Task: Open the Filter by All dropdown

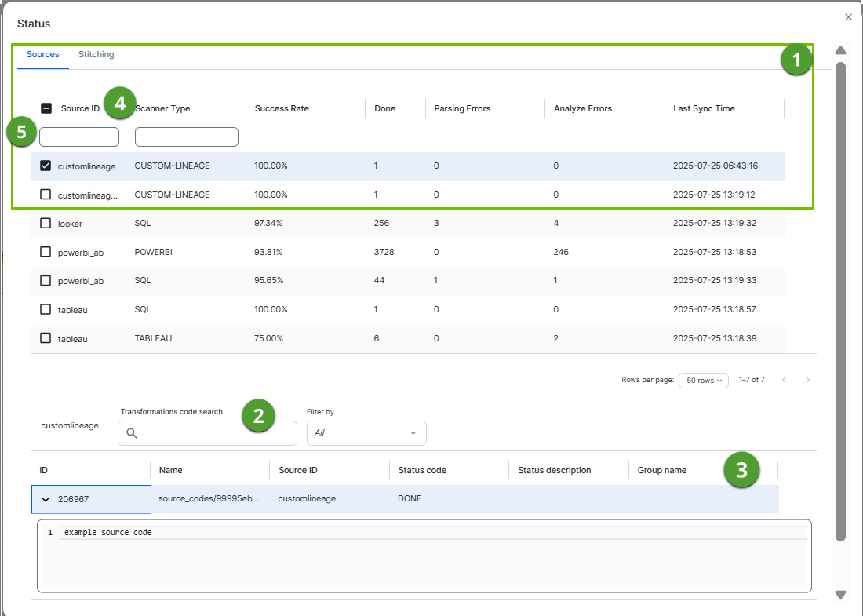Action: click(x=366, y=432)
